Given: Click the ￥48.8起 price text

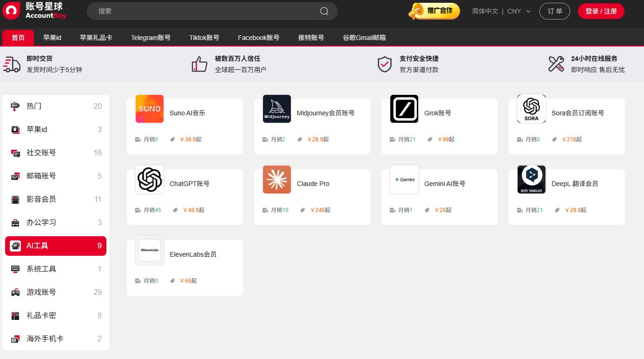Looking at the screenshot, I should [x=194, y=210].
